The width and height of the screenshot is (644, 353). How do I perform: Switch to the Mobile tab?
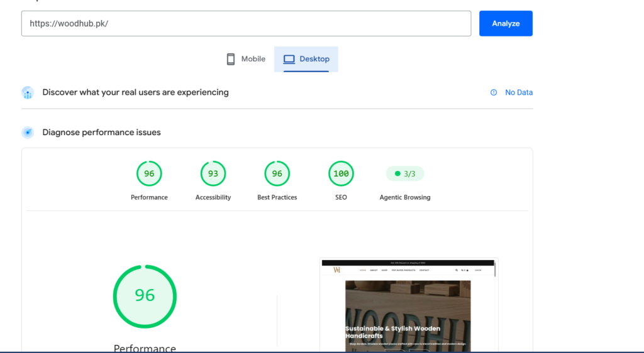click(x=246, y=59)
